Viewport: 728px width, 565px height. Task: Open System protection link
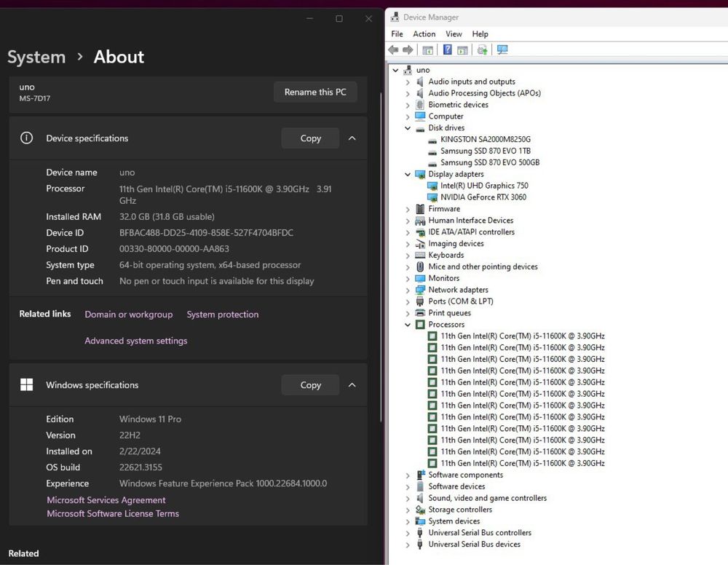coord(222,315)
